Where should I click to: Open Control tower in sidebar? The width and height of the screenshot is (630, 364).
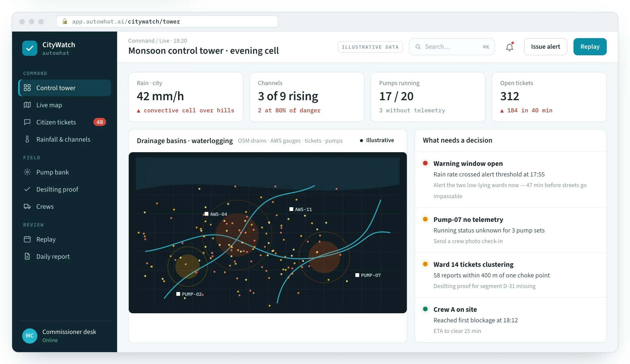[x=65, y=88]
